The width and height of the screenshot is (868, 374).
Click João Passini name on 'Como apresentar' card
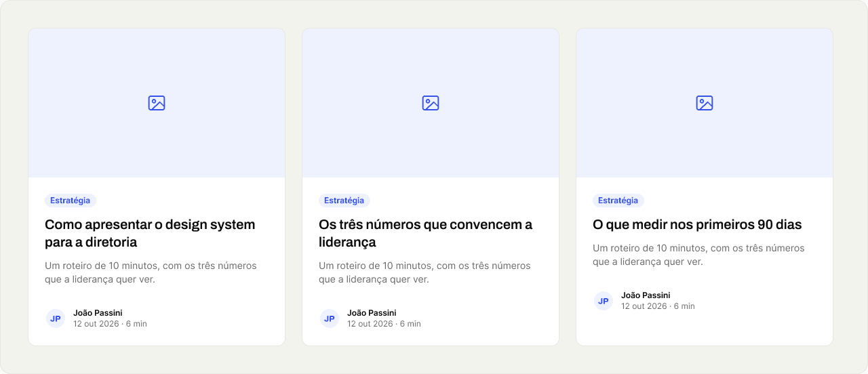pyautogui.click(x=98, y=313)
